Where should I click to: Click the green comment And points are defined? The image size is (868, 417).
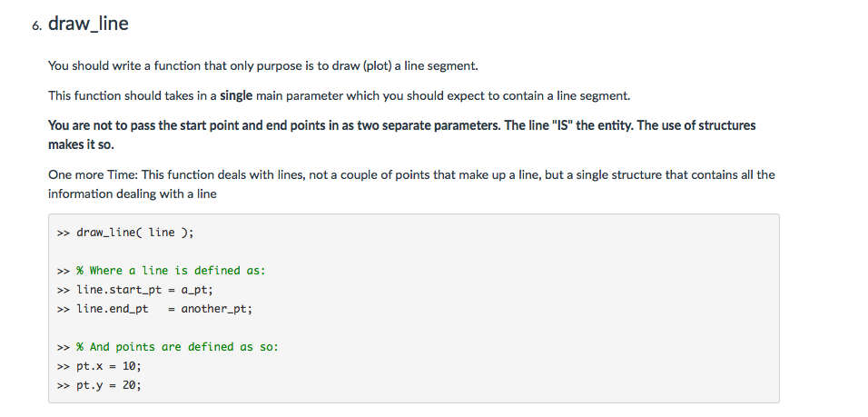click(x=178, y=347)
